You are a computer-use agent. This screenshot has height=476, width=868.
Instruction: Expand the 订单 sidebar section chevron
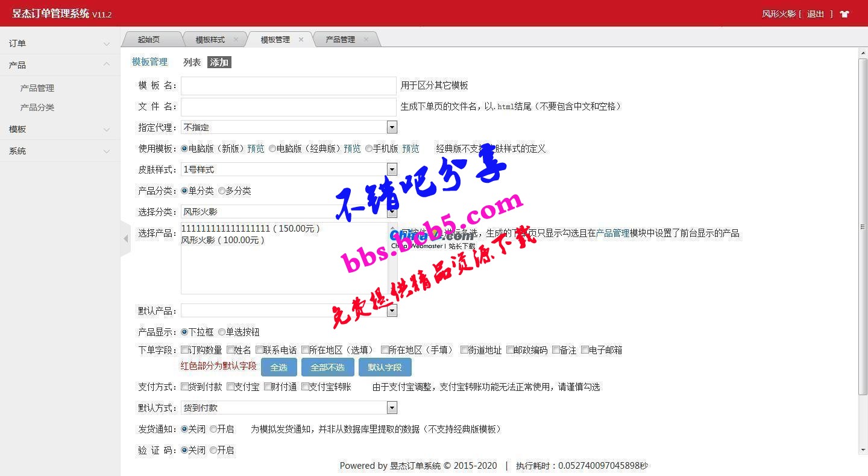point(107,44)
